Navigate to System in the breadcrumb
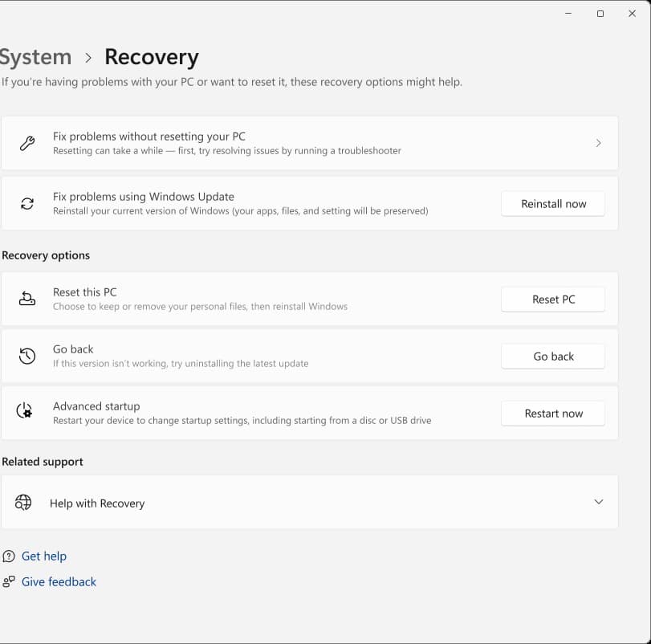 tap(35, 57)
